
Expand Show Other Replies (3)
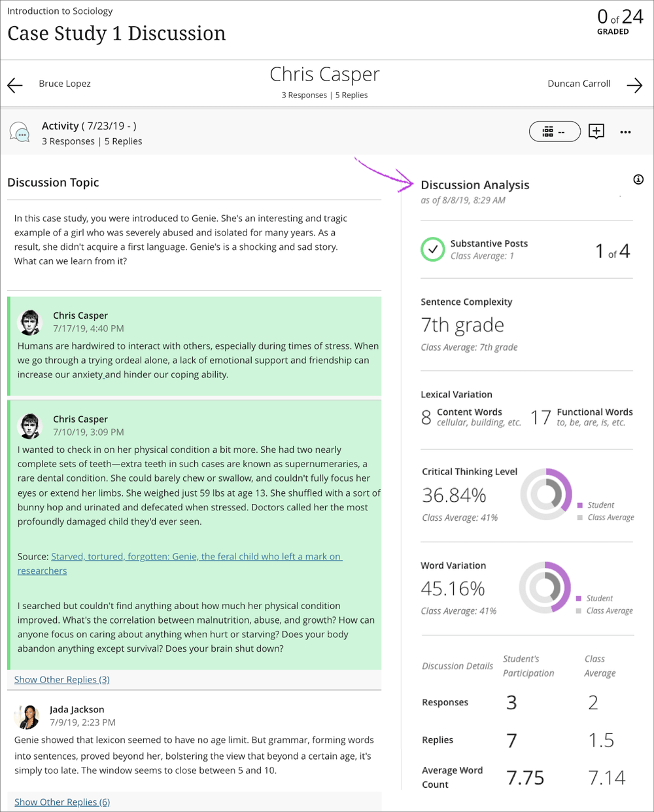[x=62, y=680]
